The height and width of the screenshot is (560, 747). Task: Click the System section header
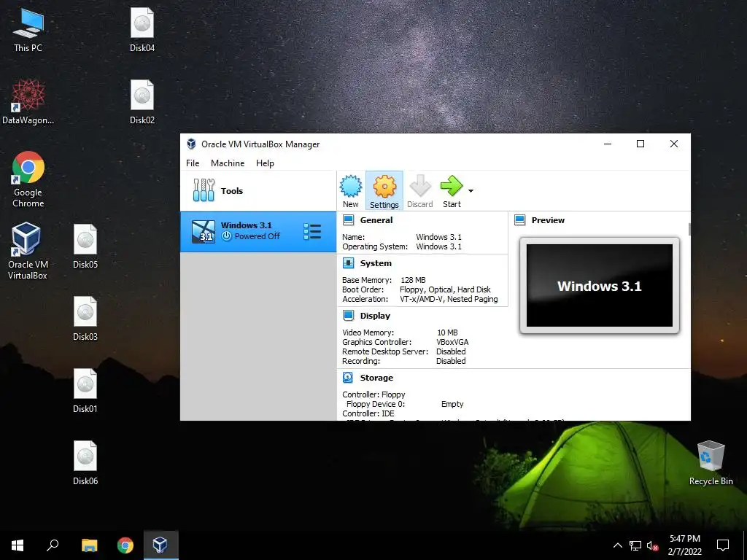click(376, 262)
